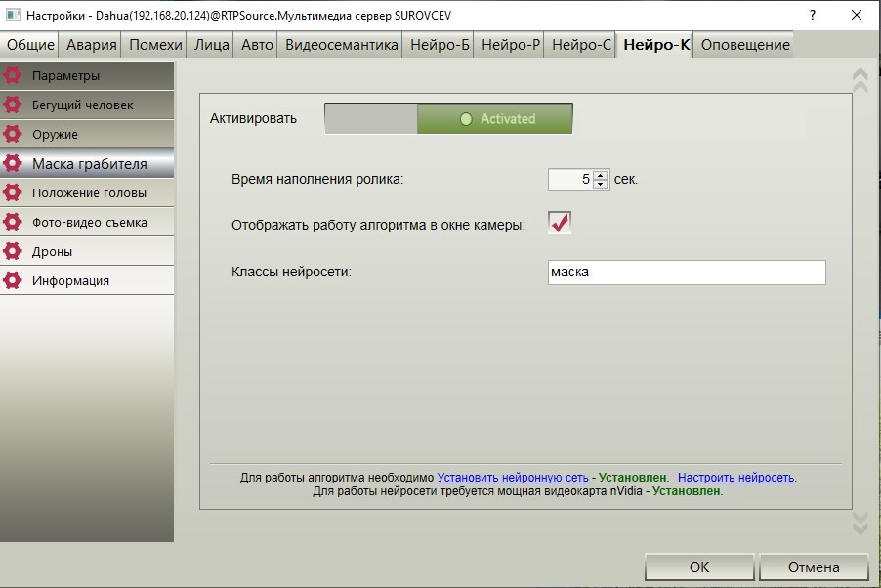
Task: Open Положение головы settings
Action: tap(87, 192)
